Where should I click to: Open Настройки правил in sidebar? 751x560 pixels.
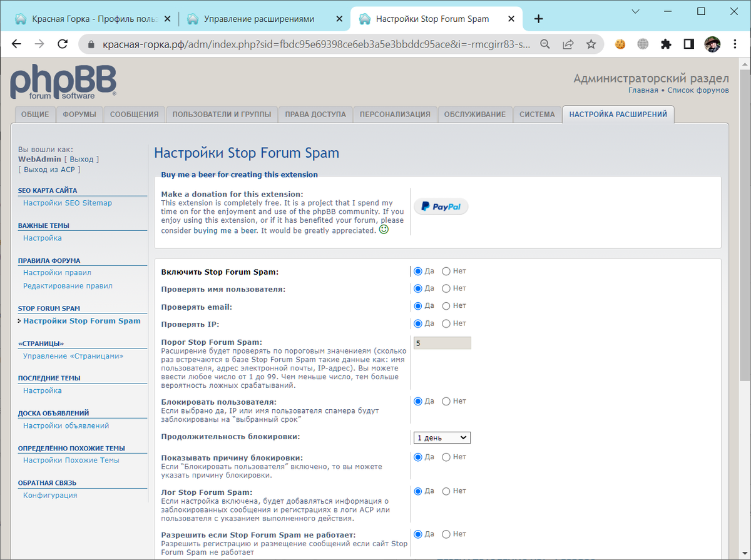[57, 273]
